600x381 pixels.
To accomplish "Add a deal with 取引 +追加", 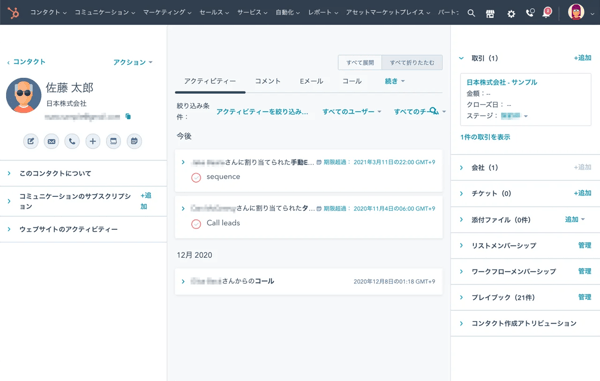I will point(582,58).
